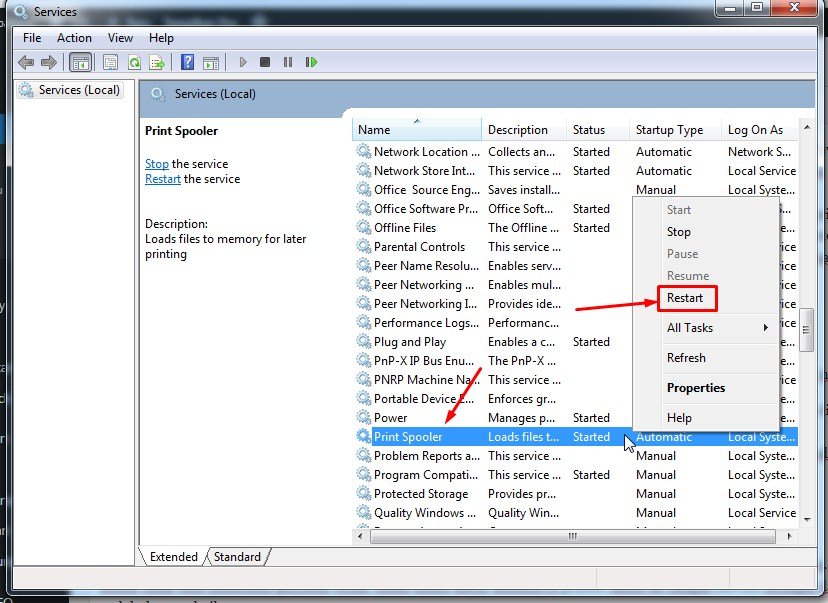Click the gear icon beside Parental Controls
Screen dimensions: 828x603
363,247
